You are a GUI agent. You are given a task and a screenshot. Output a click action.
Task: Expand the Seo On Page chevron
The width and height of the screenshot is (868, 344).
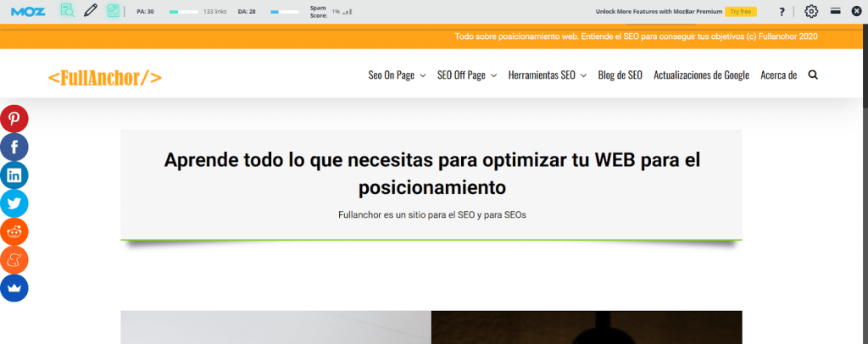(423, 75)
